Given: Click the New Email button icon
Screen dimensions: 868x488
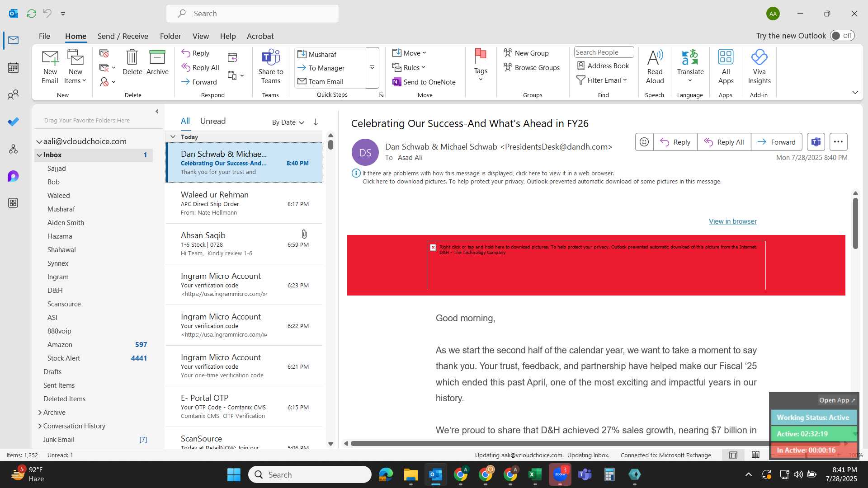Looking at the screenshot, I should click(x=50, y=67).
